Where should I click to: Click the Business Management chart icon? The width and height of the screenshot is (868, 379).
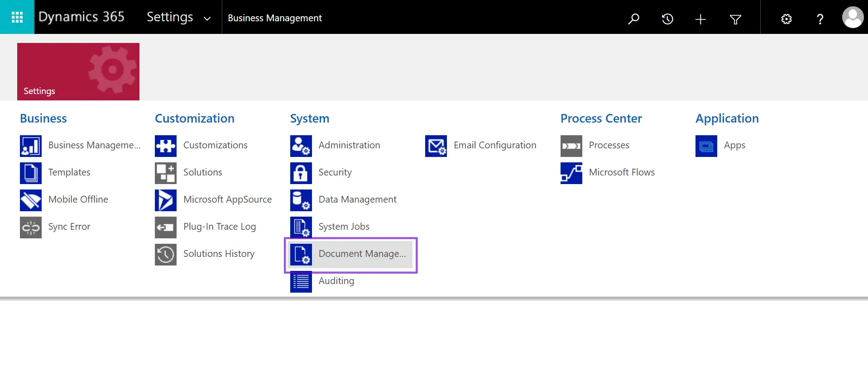(x=31, y=146)
